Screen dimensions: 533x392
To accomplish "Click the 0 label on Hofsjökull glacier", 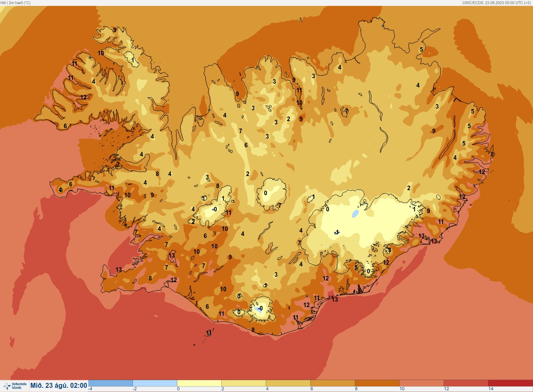I will pyautogui.click(x=266, y=193).
